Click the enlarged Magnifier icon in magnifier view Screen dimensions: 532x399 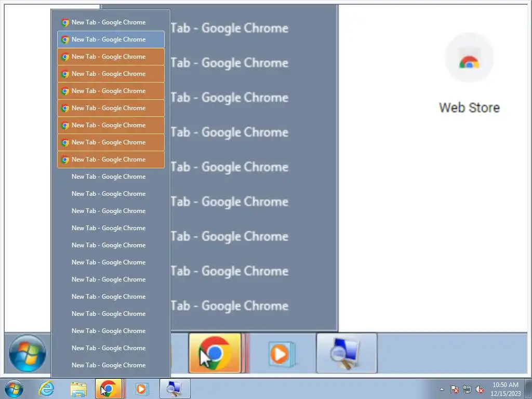click(x=347, y=353)
